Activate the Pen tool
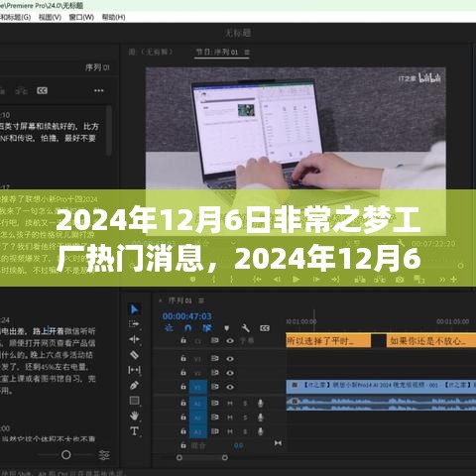 pyautogui.click(x=135, y=385)
